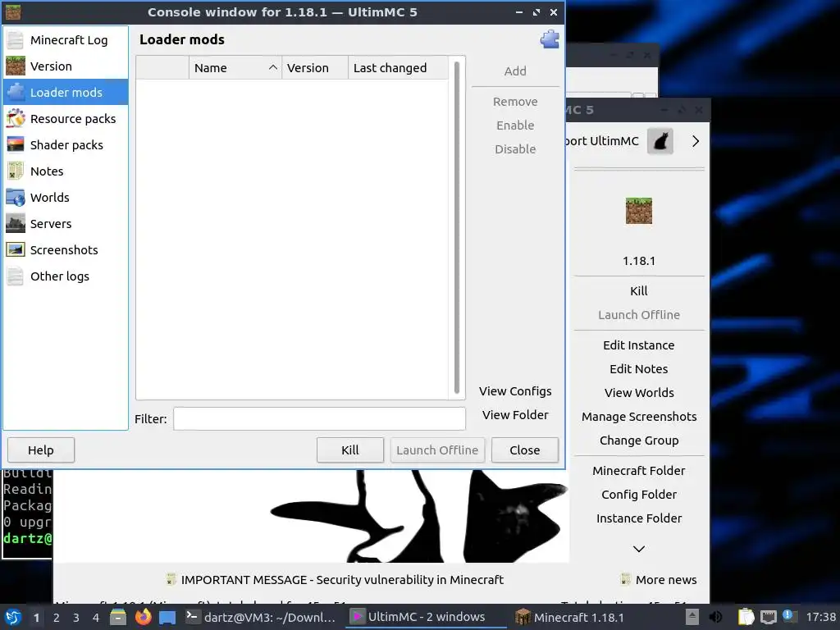
Task: Open the Minecraft Log page
Action: [66, 40]
